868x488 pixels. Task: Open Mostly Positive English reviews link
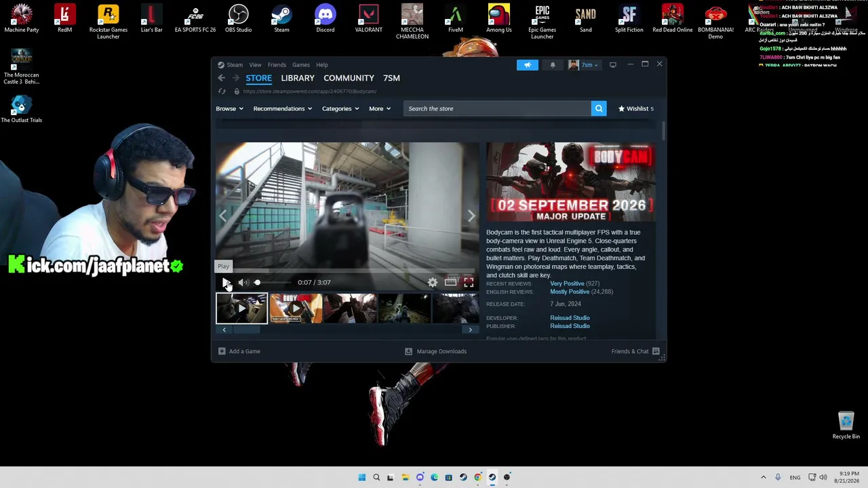tap(570, 291)
